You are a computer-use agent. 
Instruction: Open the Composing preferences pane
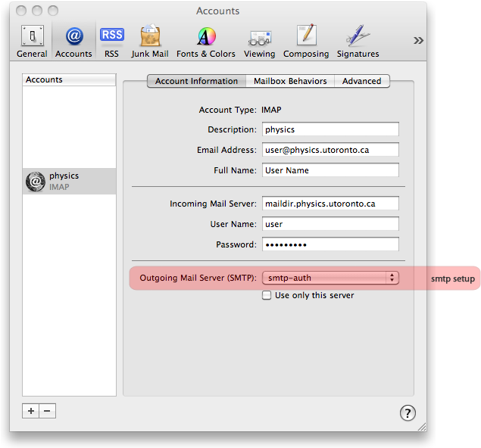pos(306,42)
